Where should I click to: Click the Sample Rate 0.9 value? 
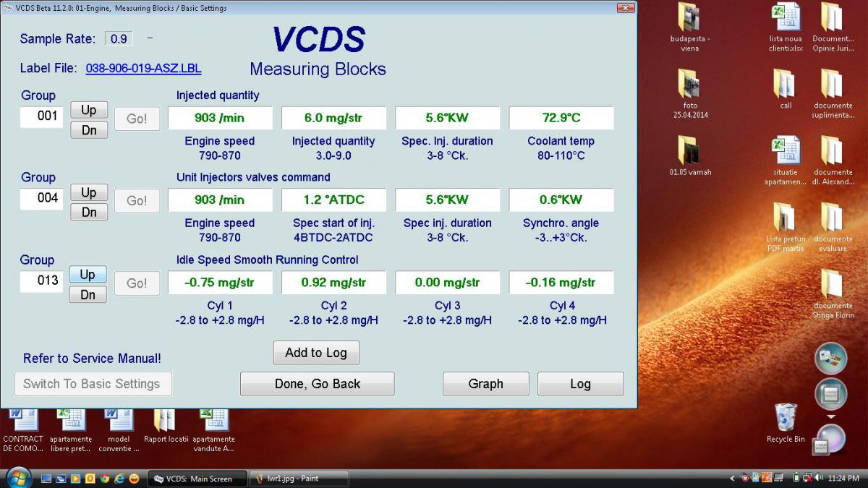[119, 39]
